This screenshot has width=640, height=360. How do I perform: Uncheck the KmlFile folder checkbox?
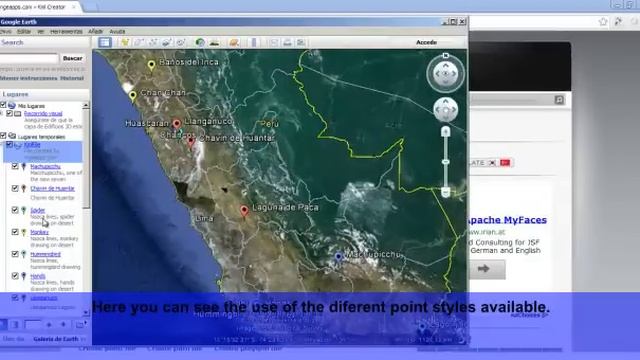click(x=9, y=144)
